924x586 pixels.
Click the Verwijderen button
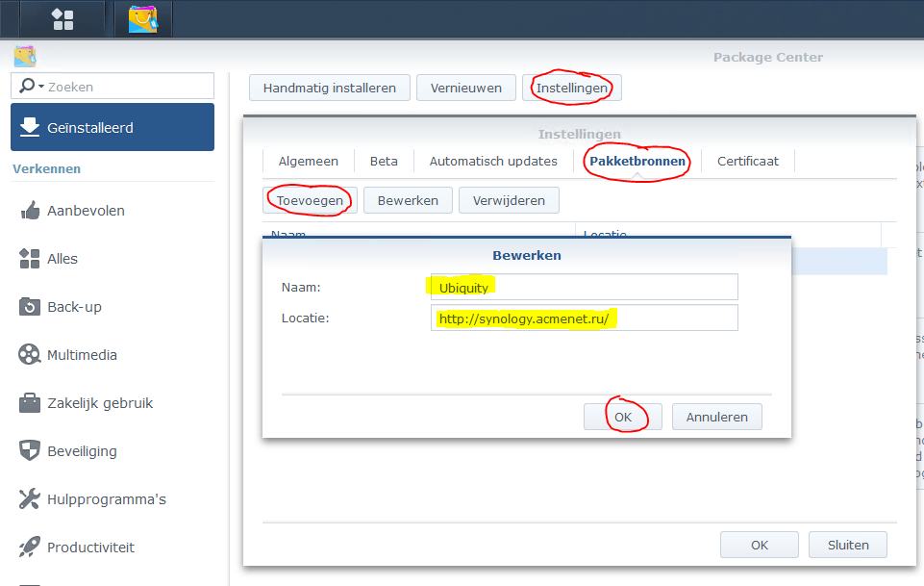tap(509, 200)
